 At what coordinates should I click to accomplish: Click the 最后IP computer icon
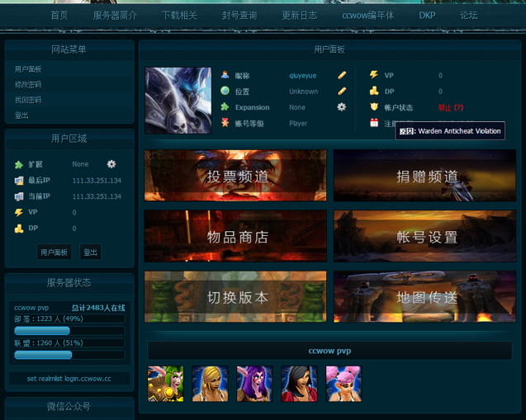point(19,181)
